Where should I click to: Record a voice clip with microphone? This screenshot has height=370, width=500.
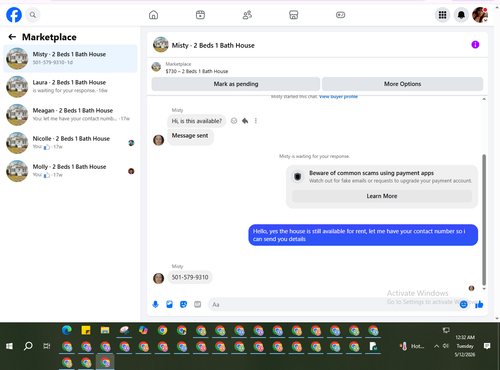tap(155, 304)
